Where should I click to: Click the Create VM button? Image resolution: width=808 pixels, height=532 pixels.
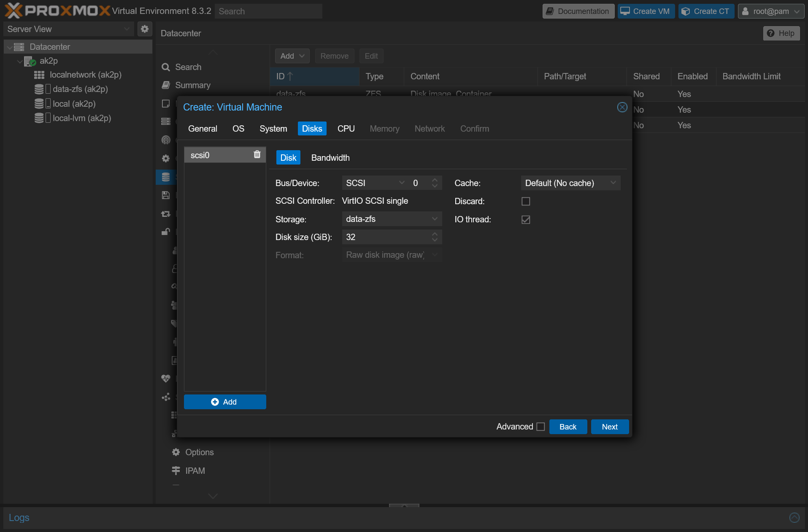coord(646,11)
